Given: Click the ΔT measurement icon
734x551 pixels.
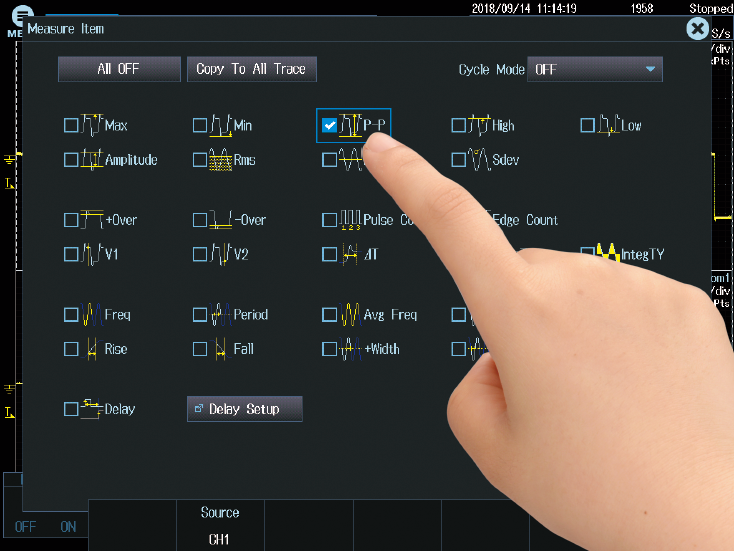Looking at the screenshot, I should tap(350, 254).
